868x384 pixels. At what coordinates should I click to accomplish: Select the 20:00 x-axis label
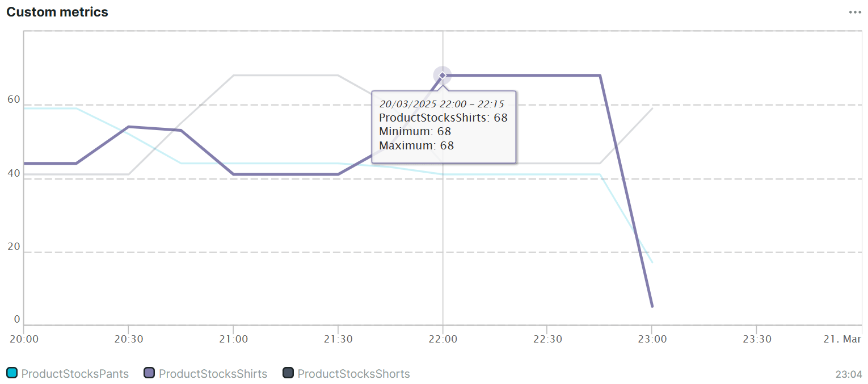(x=23, y=339)
